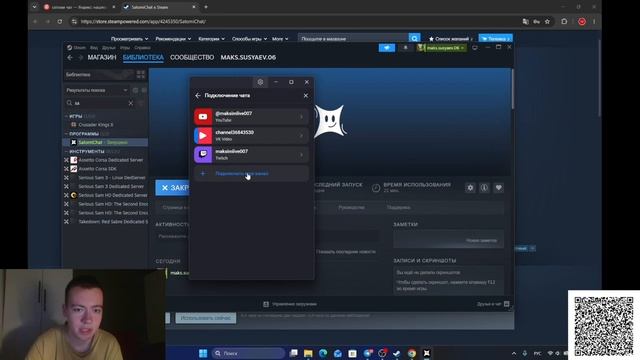Image resolution: width=640 pixels, height=360 pixels.
Task: Go back with Steam navigation arrow
Action: point(70,58)
